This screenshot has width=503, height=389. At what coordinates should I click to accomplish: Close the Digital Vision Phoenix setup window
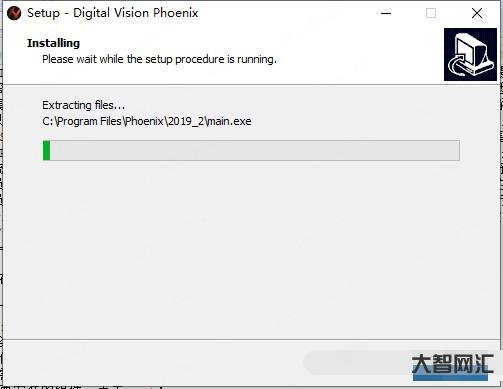point(477,13)
